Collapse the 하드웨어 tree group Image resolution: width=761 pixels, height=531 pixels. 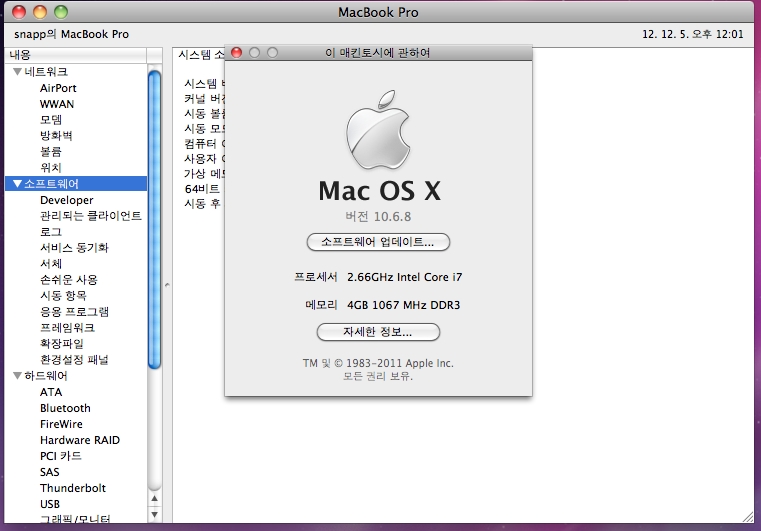pyautogui.click(x=17, y=376)
